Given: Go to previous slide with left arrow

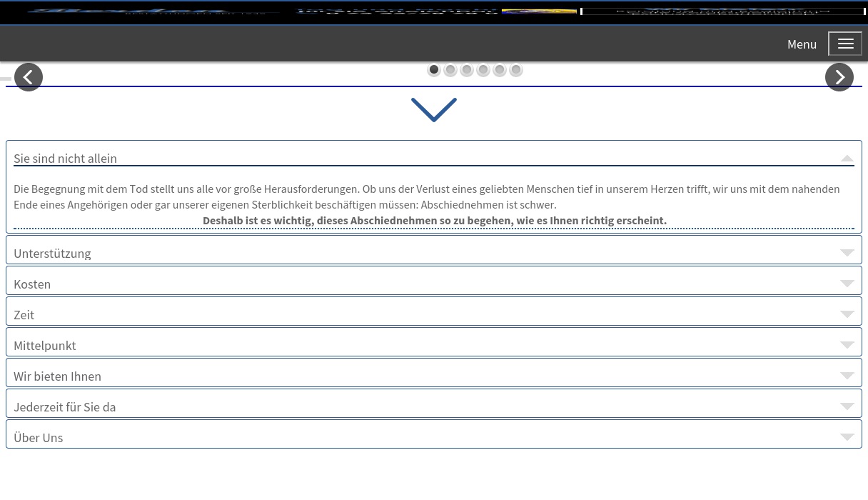Looking at the screenshot, I should [29, 77].
